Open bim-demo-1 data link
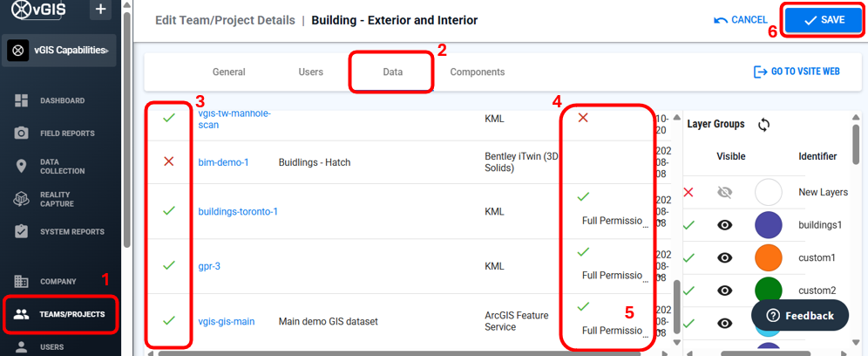 point(224,162)
